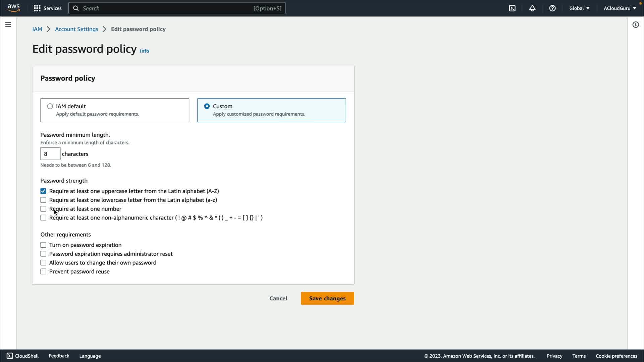The image size is (644, 362).
Task: Click the AWS logo home icon
Action: pos(13,8)
